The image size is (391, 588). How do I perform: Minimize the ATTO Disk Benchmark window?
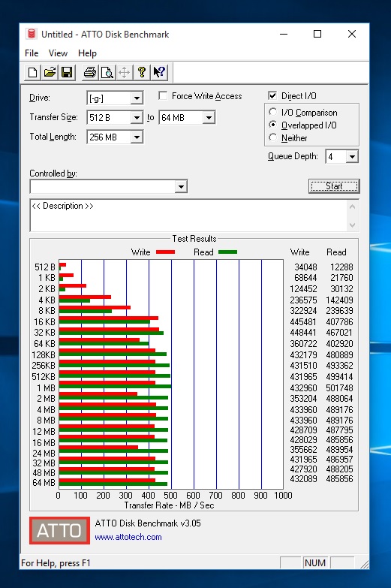point(284,34)
